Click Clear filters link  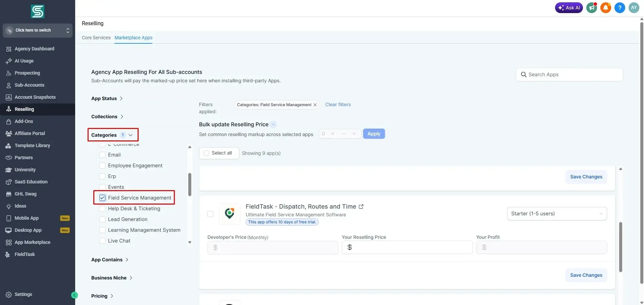338,104
